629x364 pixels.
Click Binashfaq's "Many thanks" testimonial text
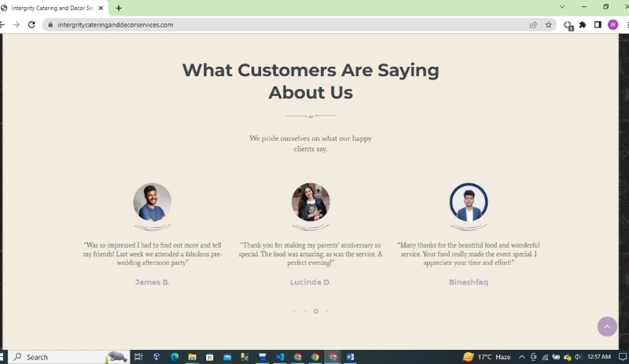point(469,254)
